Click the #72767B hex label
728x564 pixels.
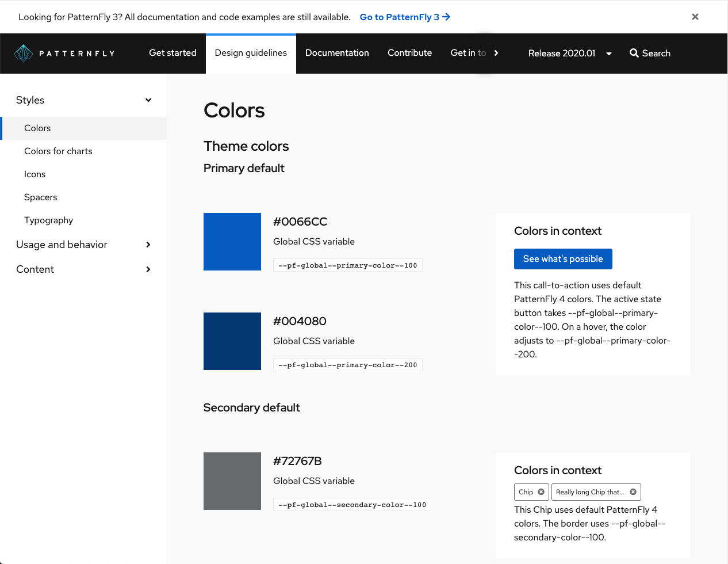[297, 461]
